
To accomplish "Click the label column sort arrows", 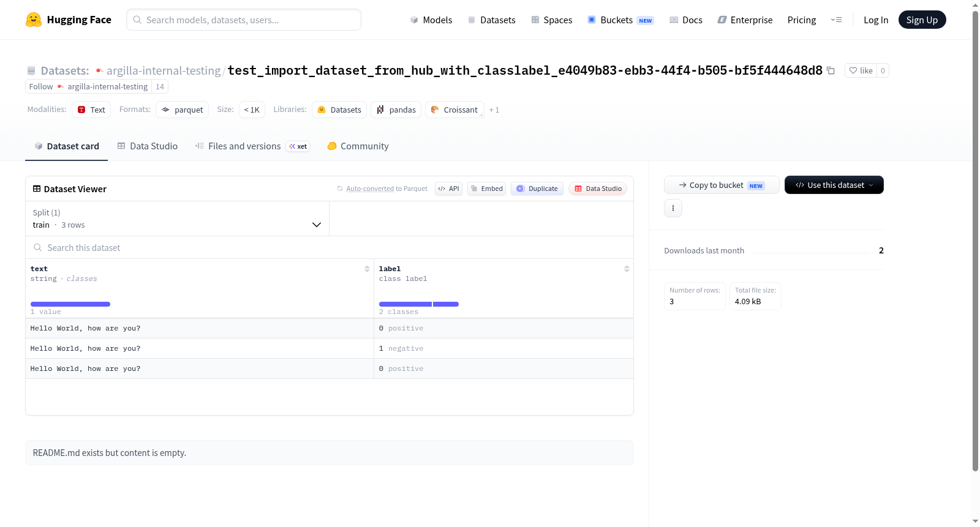I will (627, 269).
